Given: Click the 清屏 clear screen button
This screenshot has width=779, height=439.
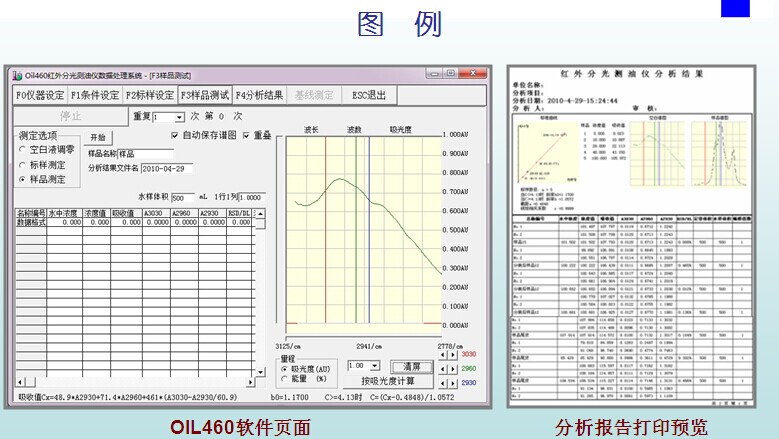Looking at the screenshot, I should [411, 367].
